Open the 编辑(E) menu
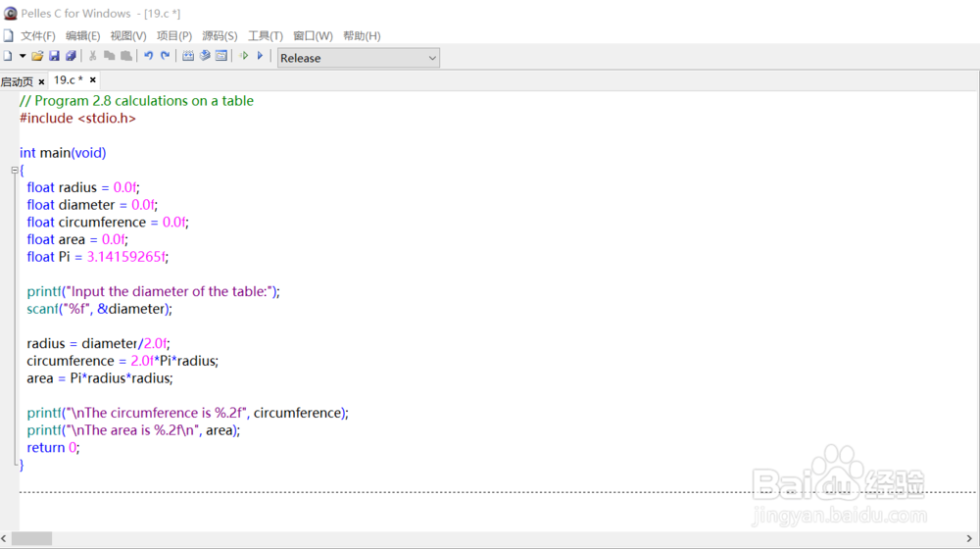The width and height of the screenshot is (980, 549). pyautogui.click(x=82, y=35)
